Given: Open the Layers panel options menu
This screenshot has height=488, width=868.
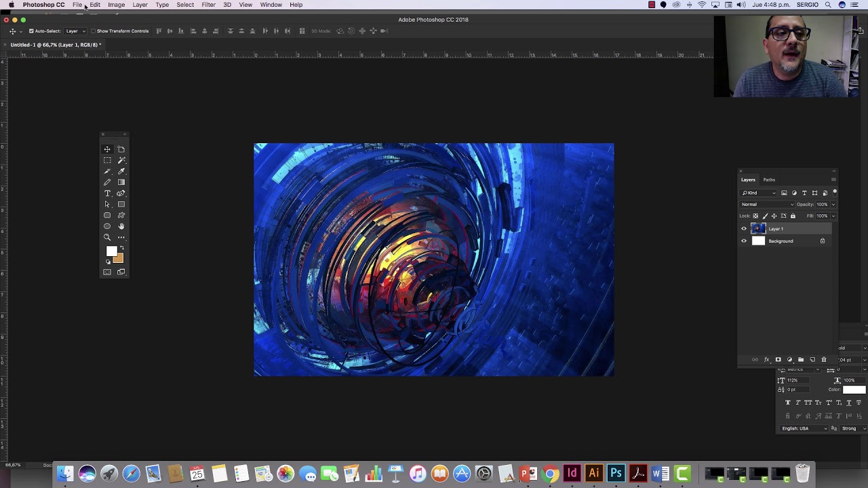Looking at the screenshot, I should (833, 180).
